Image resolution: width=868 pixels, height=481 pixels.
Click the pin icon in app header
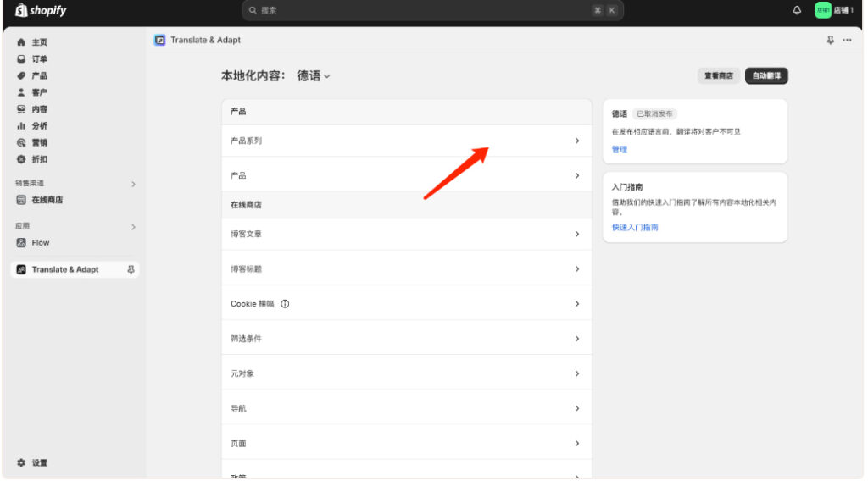[831, 41]
